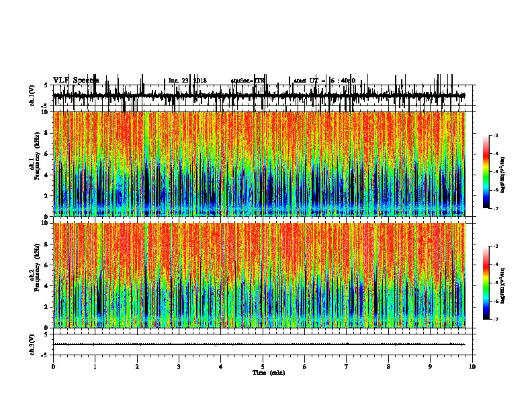Screen dimensions: 532x411
Task: Click the "Time (min)" x-axis label
Action: coord(269,373)
